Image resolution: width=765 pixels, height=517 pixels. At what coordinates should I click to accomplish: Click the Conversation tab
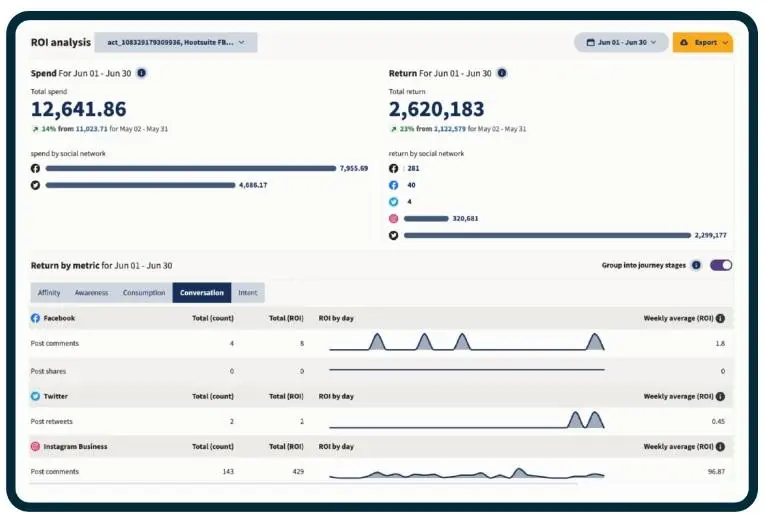[x=202, y=293]
